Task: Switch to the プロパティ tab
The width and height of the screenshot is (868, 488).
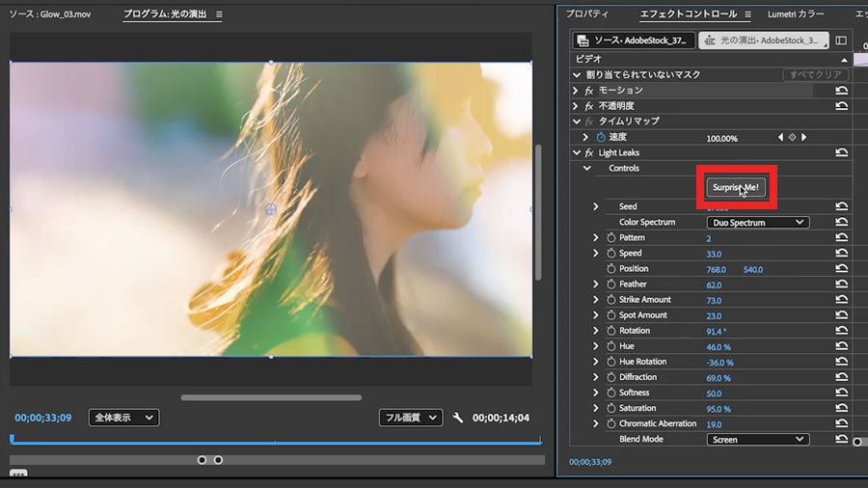Action: tap(587, 14)
